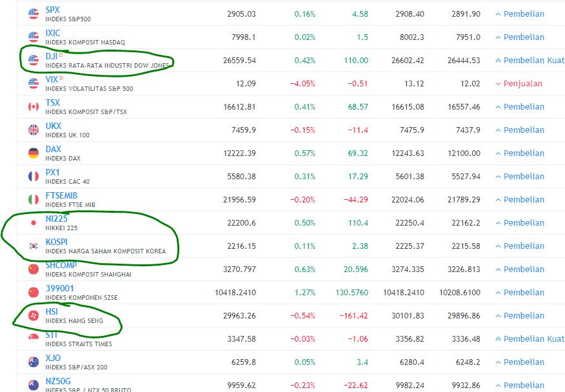The width and height of the screenshot is (565, 392).
Task: Click the KOSPI high value 2225.37
Action: pyautogui.click(x=410, y=246)
